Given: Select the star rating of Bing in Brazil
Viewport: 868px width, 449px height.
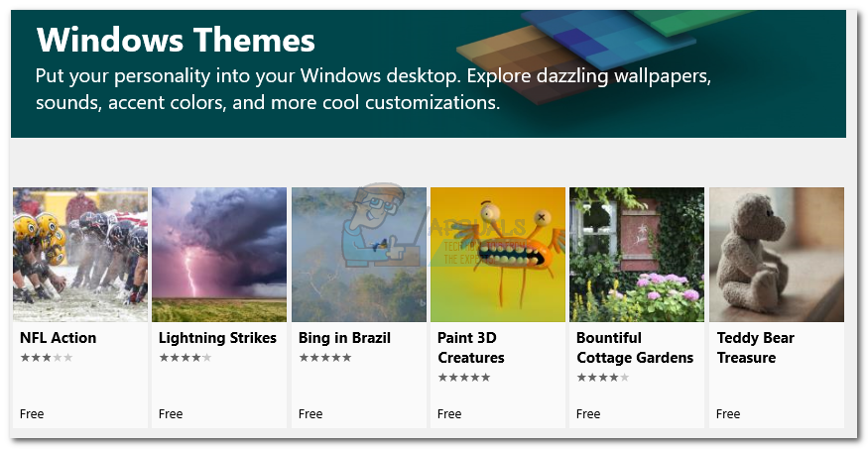Looking at the screenshot, I should pyautogui.click(x=324, y=357).
